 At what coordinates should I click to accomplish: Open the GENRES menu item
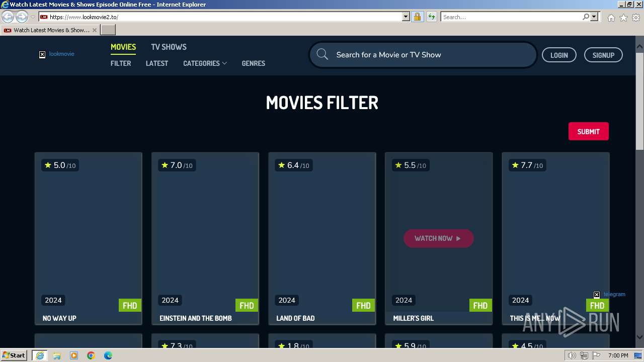(x=253, y=63)
